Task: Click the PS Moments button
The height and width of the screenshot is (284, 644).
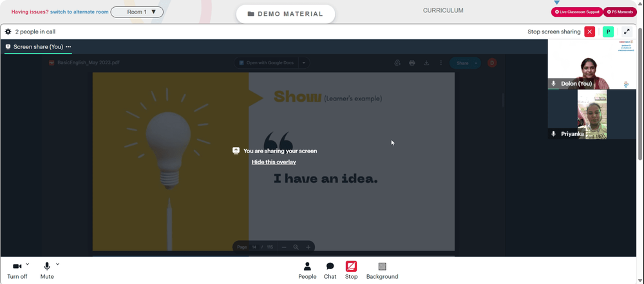Action: pos(620,12)
